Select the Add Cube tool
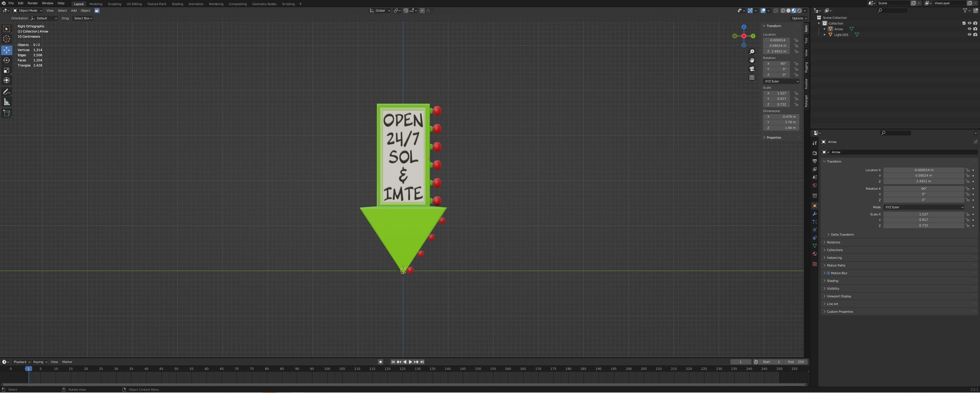Viewport: 980px width, 393px height. point(7,113)
